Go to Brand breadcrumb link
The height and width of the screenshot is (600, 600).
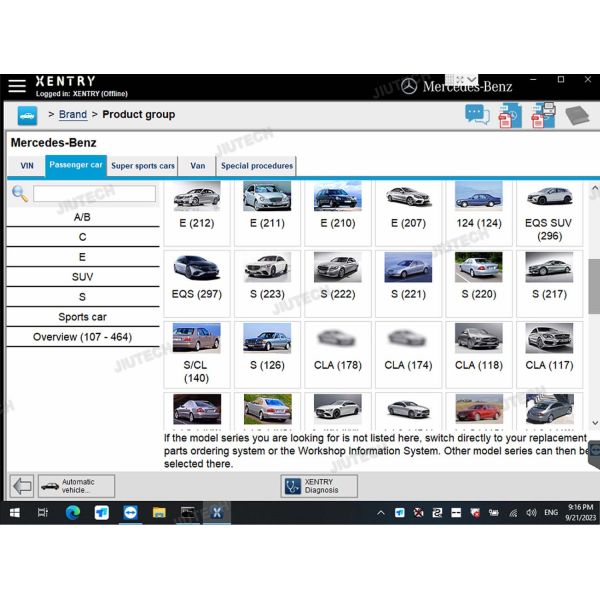pyautogui.click(x=73, y=115)
